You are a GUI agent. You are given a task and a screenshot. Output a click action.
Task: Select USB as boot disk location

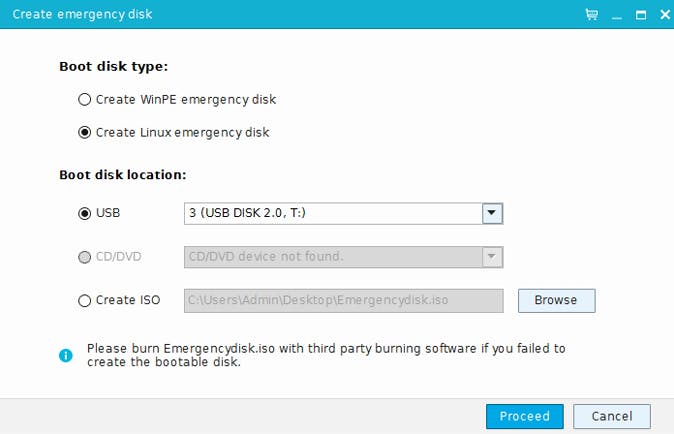pos(85,213)
